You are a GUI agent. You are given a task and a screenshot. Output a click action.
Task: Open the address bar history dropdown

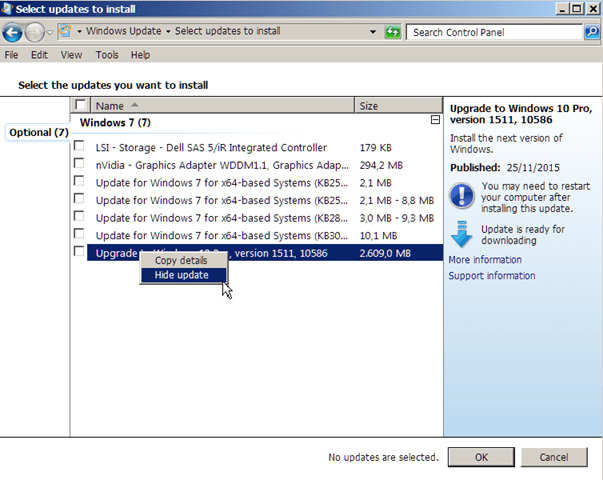(x=373, y=32)
